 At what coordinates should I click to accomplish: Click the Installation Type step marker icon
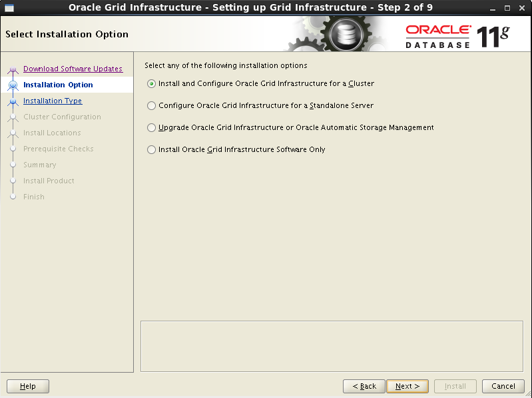[13, 101]
